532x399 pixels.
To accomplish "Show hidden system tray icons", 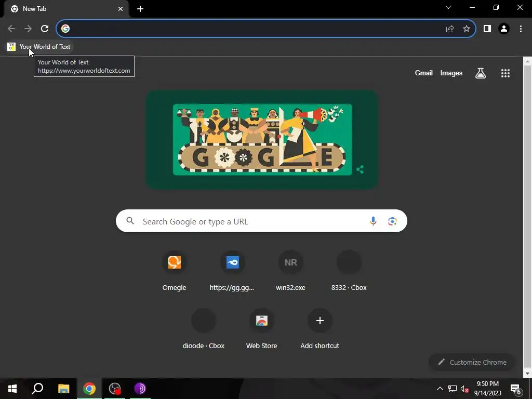I will pos(440,389).
